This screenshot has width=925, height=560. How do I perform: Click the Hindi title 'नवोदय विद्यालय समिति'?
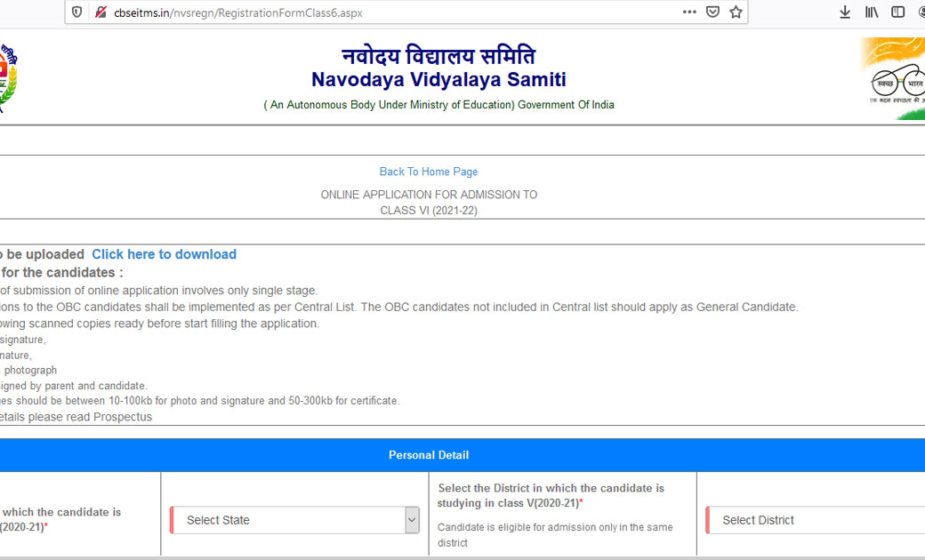click(x=438, y=56)
